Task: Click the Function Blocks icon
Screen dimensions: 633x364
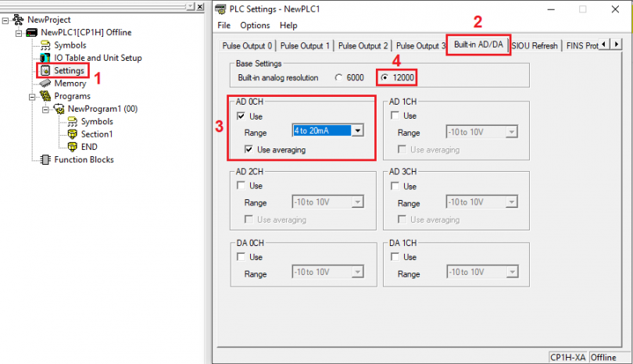Action: tap(45, 159)
